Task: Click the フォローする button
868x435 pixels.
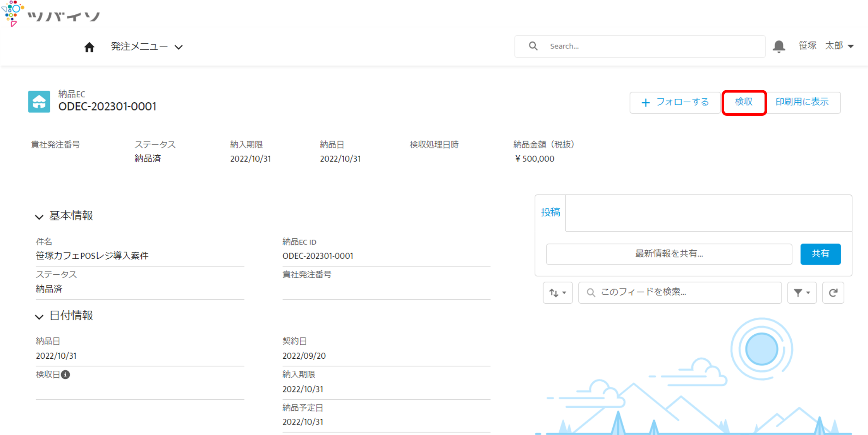Action: [675, 102]
